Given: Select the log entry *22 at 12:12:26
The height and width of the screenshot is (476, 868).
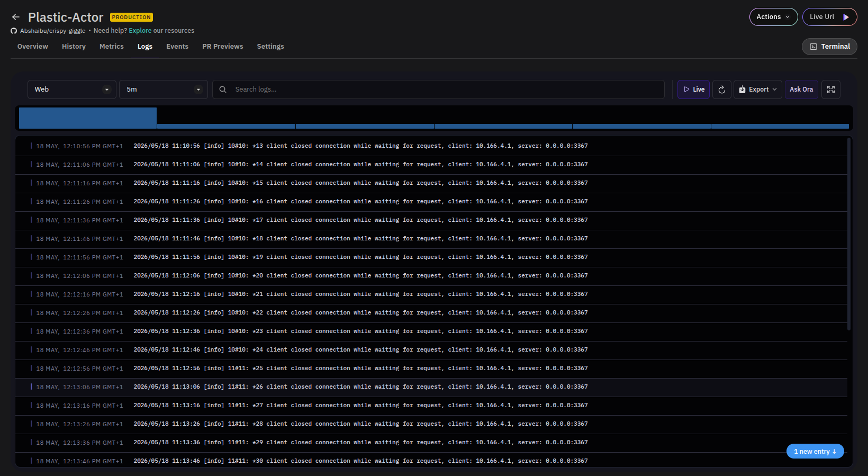Looking at the screenshot, I should point(431,313).
